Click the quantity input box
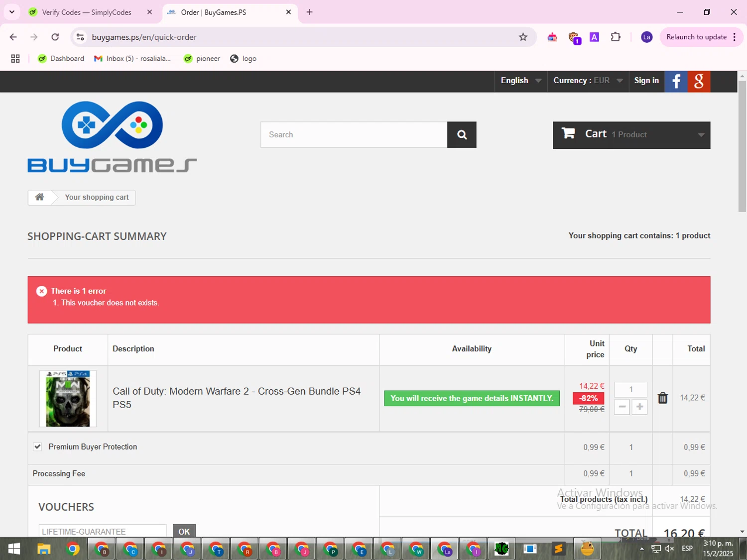 [x=631, y=389]
